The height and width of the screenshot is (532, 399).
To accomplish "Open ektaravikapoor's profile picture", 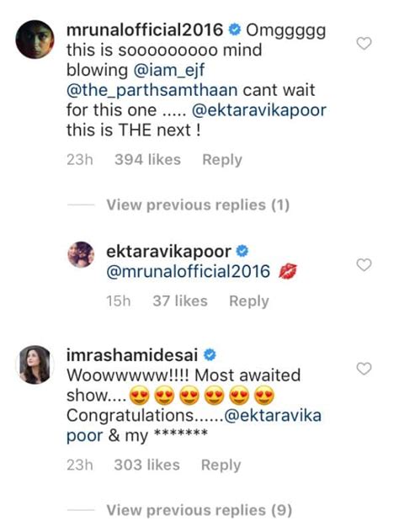I will pos(81,254).
